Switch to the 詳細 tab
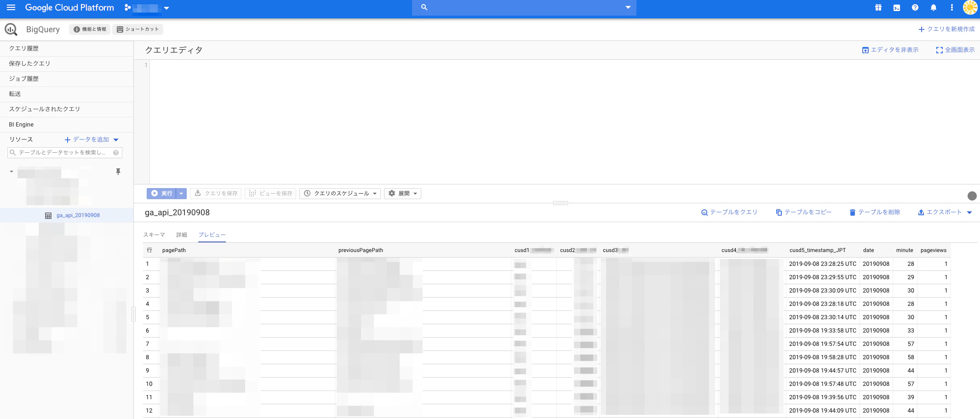This screenshot has width=980, height=419. pyautogui.click(x=182, y=235)
